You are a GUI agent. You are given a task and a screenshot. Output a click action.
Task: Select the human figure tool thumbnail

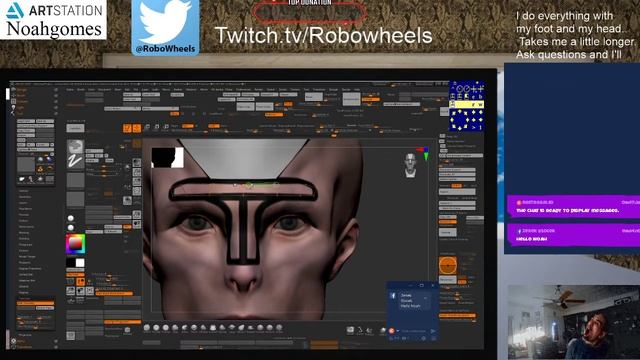(31, 179)
